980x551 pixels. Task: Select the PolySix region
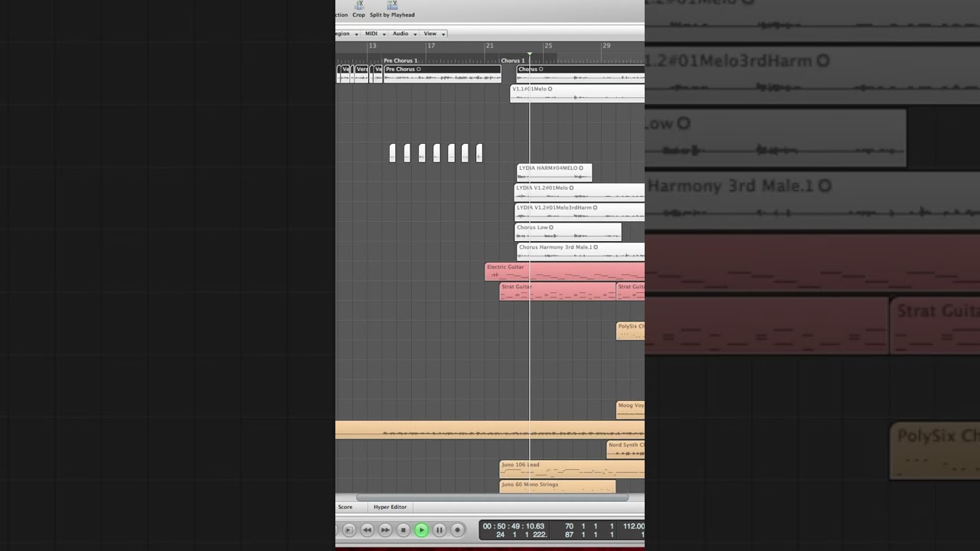[630, 331]
